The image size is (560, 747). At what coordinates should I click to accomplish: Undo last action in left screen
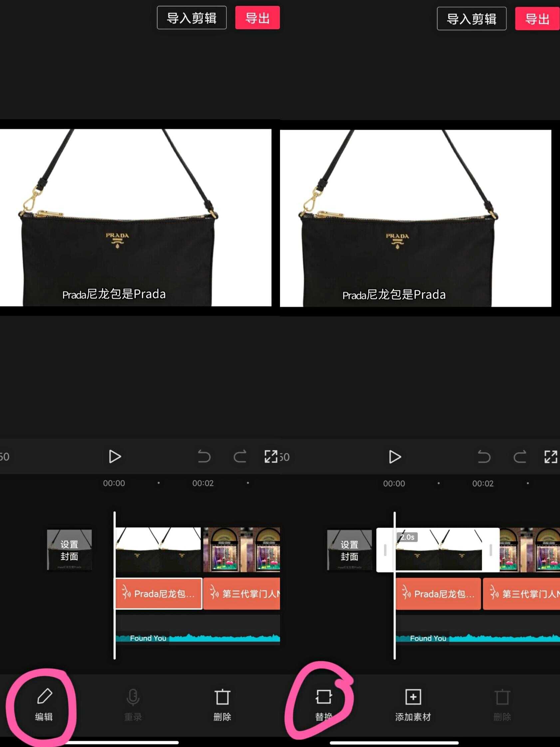(204, 456)
